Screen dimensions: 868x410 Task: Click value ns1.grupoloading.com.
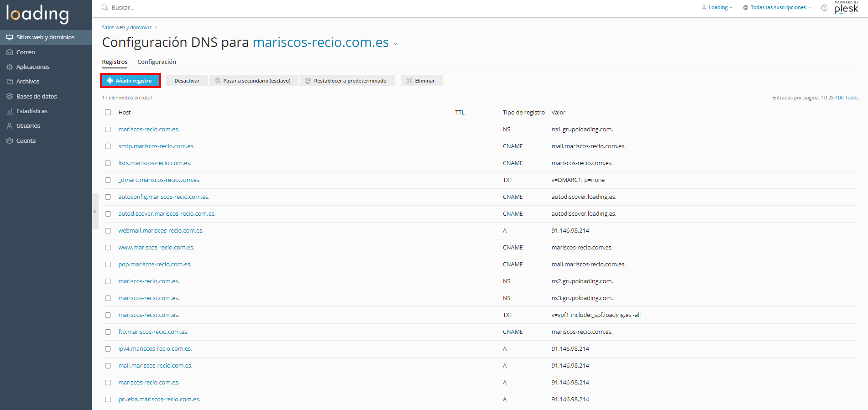pos(582,130)
